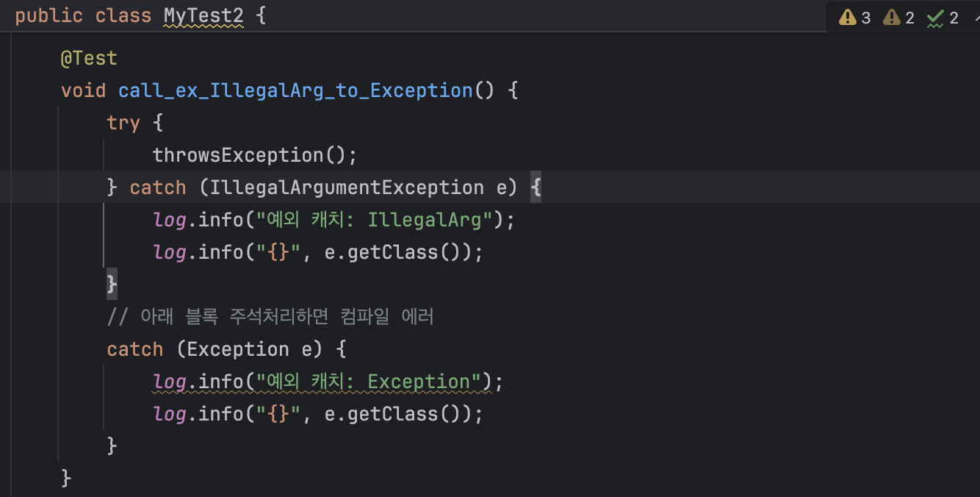Click the string "예외 캐치: IllegalArg"
The image size is (980, 497).
(374, 220)
